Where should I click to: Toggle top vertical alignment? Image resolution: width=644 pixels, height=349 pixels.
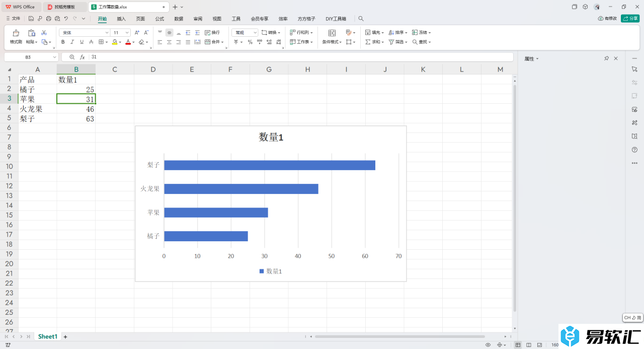coord(160,32)
